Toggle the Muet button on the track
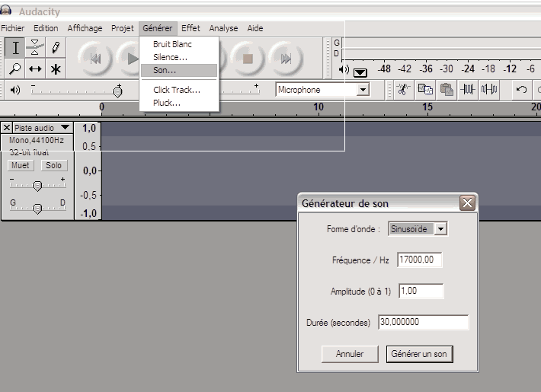 click(21, 165)
